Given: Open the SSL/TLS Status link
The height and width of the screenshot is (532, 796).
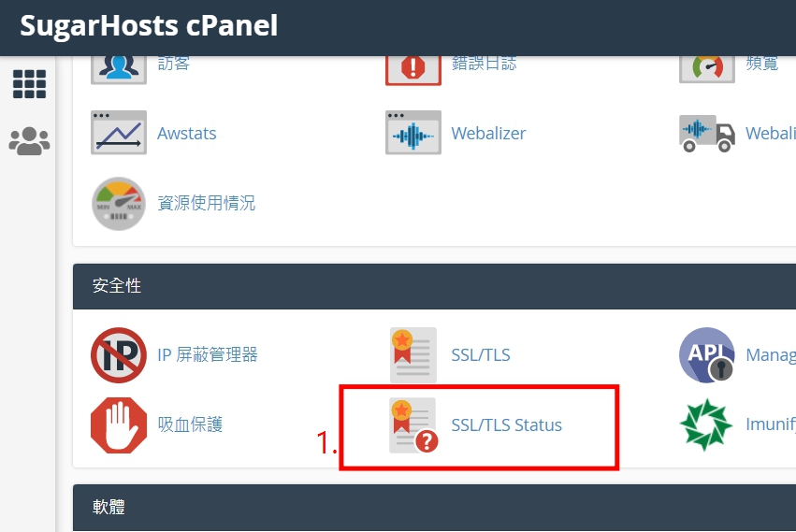Looking at the screenshot, I should [507, 424].
